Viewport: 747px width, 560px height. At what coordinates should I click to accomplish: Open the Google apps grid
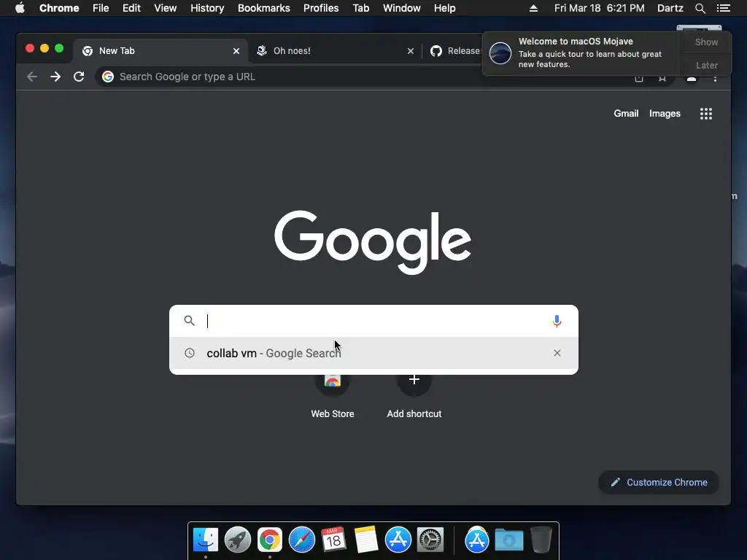tap(706, 114)
